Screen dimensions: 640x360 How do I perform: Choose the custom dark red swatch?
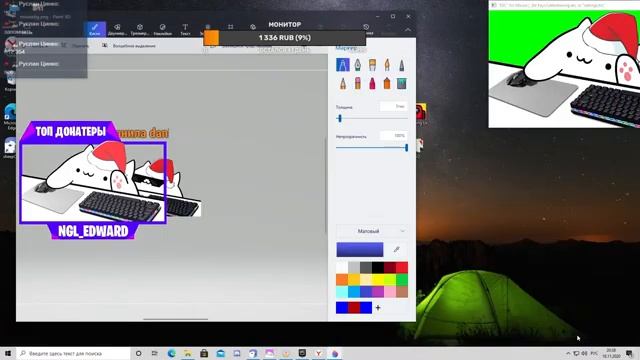tap(354, 308)
